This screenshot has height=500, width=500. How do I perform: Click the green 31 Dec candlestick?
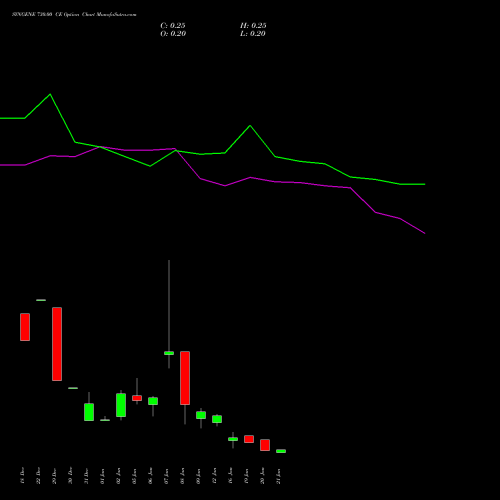(89, 412)
